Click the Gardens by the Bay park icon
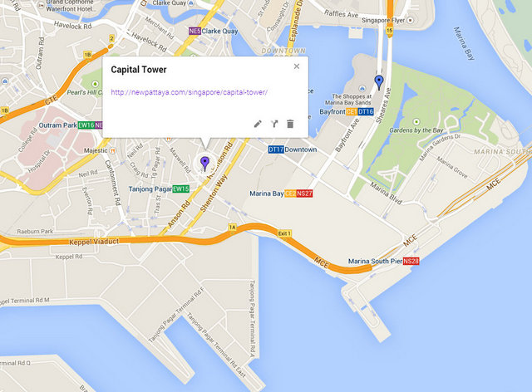This screenshot has height=392, width=532. (x=416, y=122)
